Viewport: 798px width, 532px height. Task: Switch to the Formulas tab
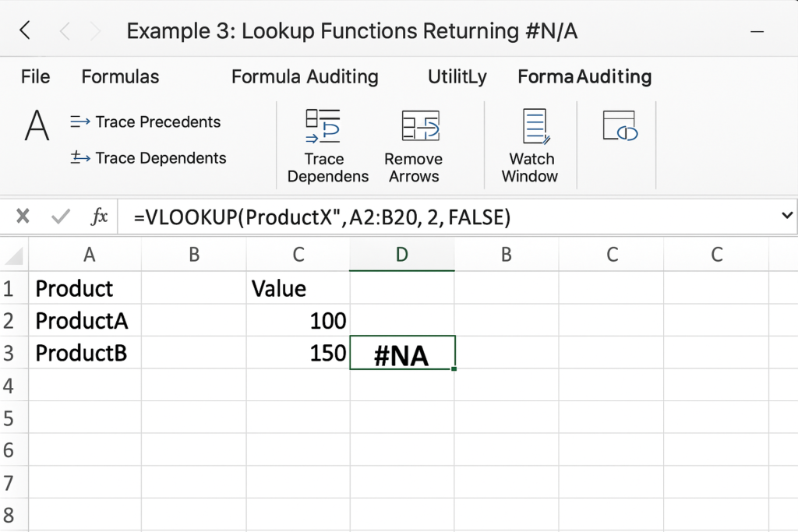(120, 76)
